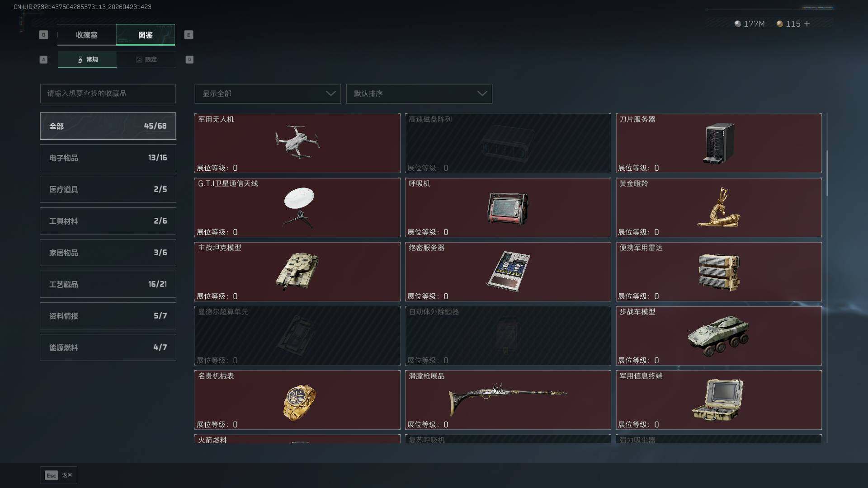Image resolution: width=868 pixels, height=488 pixels.
Task: Expand the 默认排序 sort dropdown
Action: tap(419, 94)
